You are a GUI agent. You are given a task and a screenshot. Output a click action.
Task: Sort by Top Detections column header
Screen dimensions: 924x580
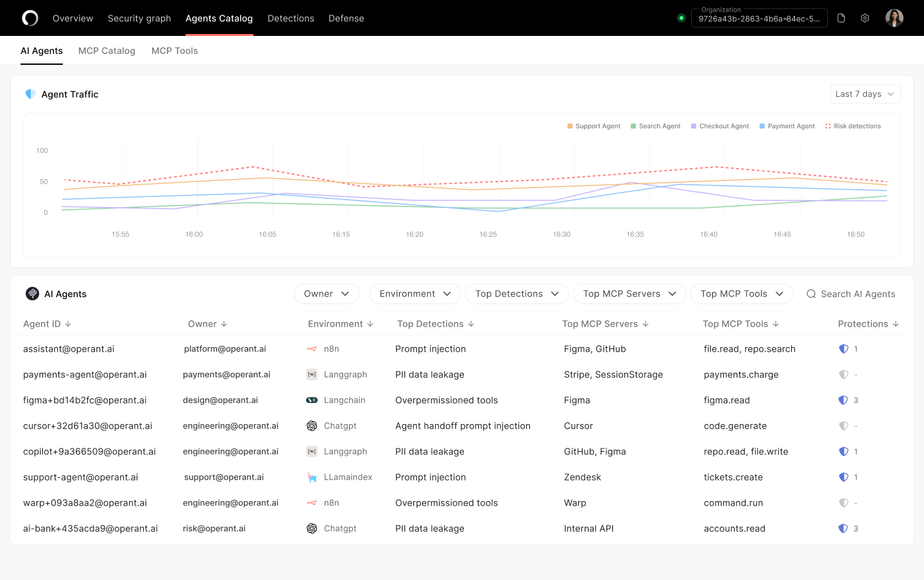tap(436, 324)
